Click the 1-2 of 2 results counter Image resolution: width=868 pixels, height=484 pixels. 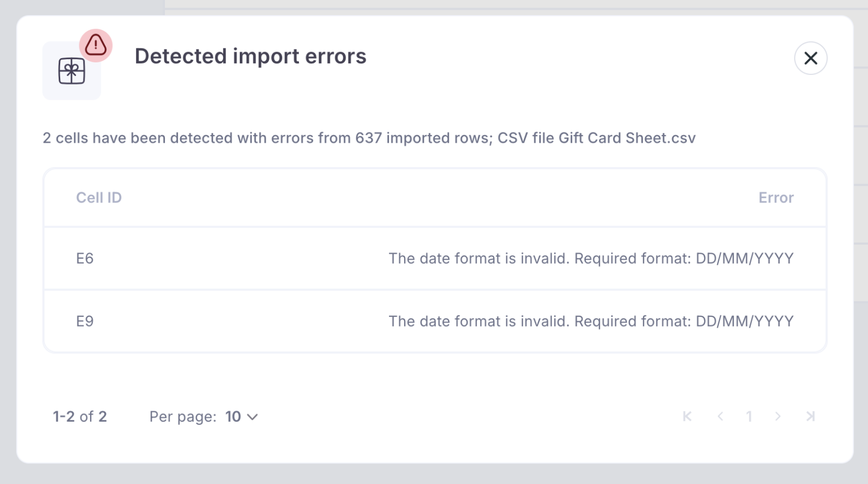(80, 417)
